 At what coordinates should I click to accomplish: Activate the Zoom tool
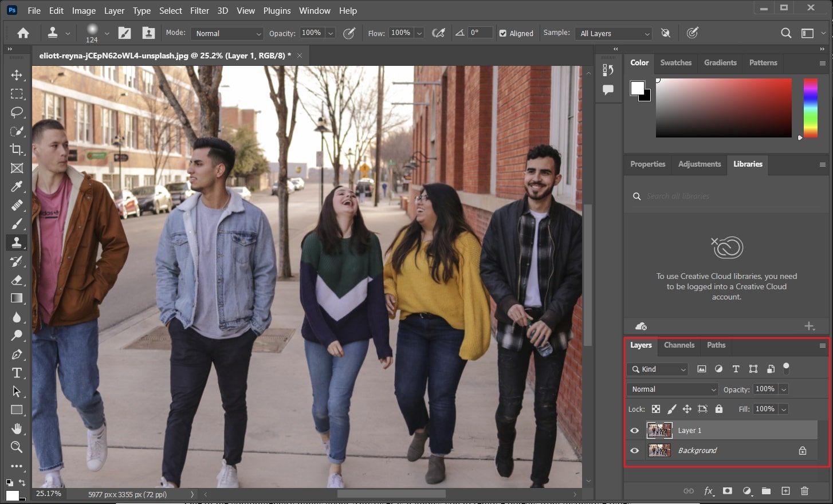17,447
